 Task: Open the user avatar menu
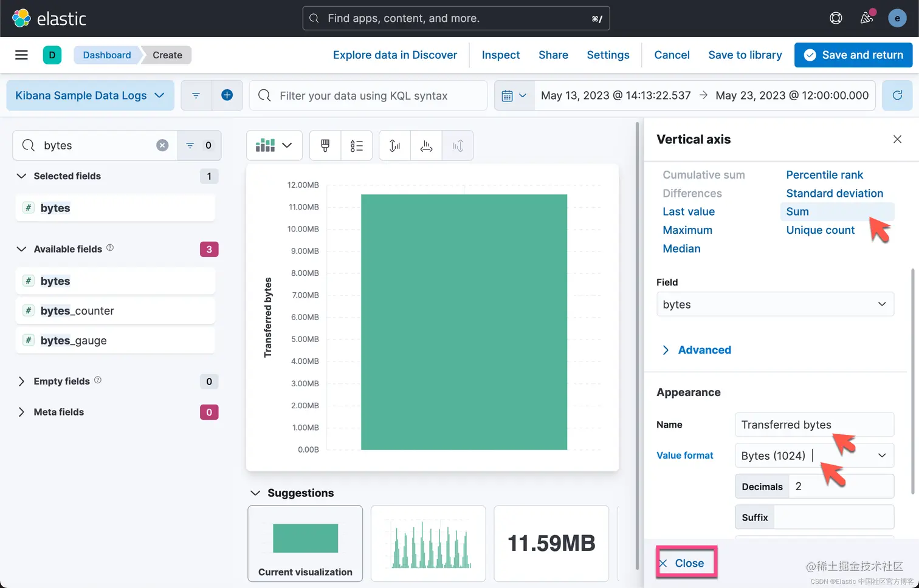point(897,18)
